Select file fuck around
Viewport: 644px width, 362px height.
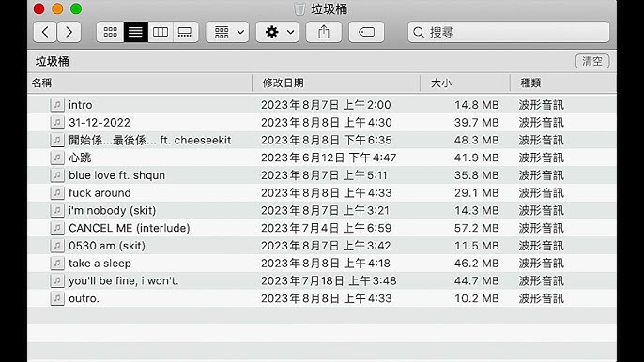[100, 192]
